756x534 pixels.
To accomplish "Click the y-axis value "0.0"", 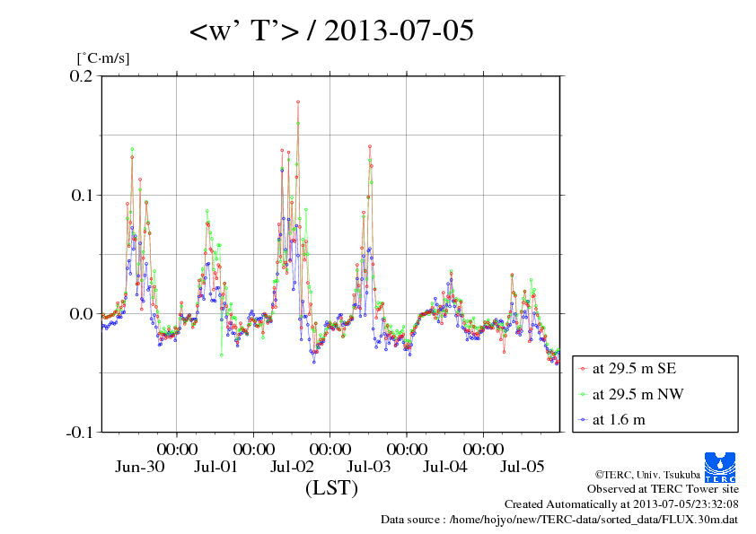I will pyautogui.click(x=81, y=314).
